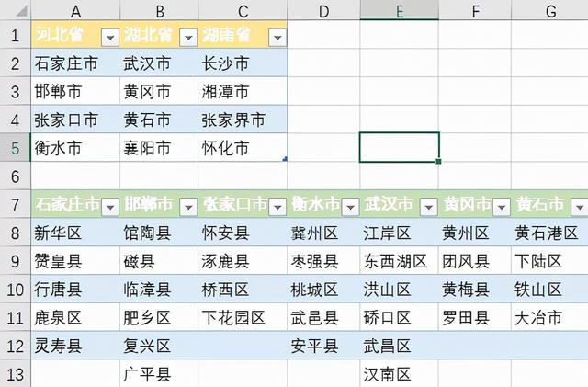Image resolution: width=588 pixels, height=387 pixels.
Task: Select cell containing 新华区
Action: pyautogui.click(x=75, y=233)
